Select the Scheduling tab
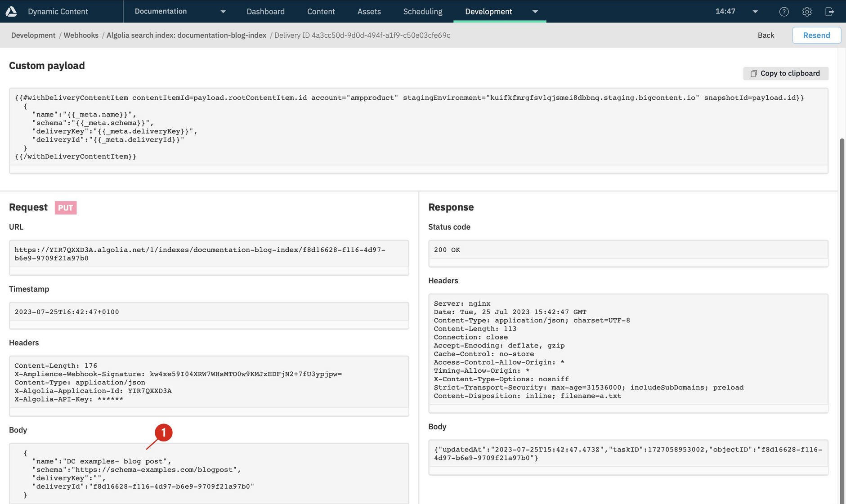This screenshot has width=846, height=504. coord(422,12)
